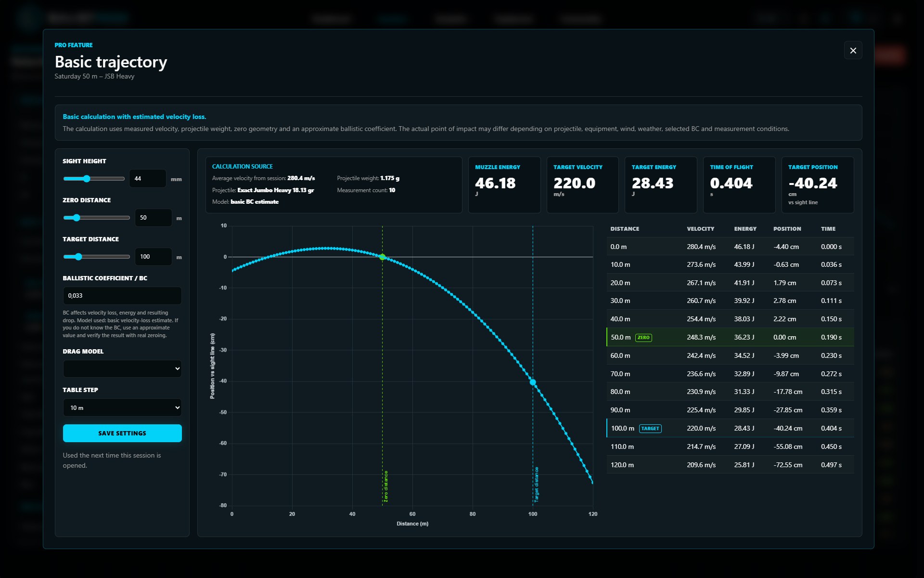Click the 248.3 m/s velocity cell
The image size is (924, 578).
pos(701,337)
